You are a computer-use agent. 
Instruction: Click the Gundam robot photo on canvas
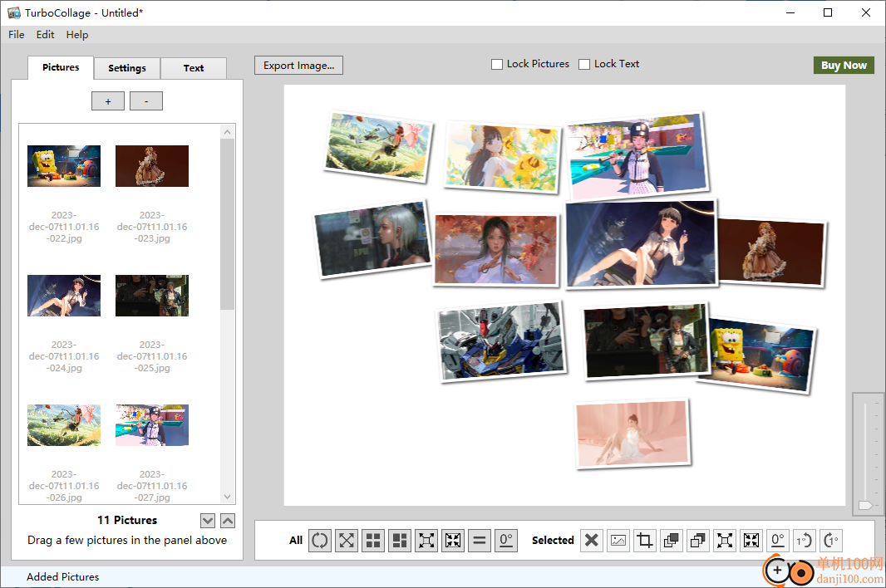pyautogui.click(x=502, y=341)
